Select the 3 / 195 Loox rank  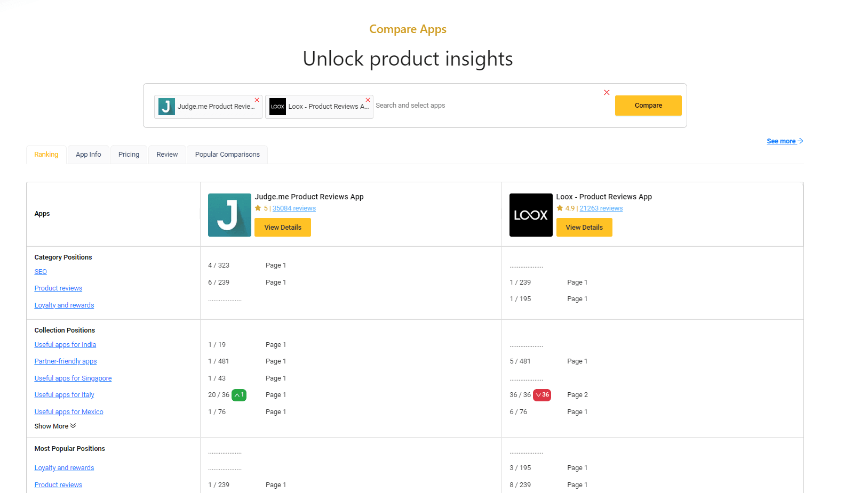(x=520, y=468)
